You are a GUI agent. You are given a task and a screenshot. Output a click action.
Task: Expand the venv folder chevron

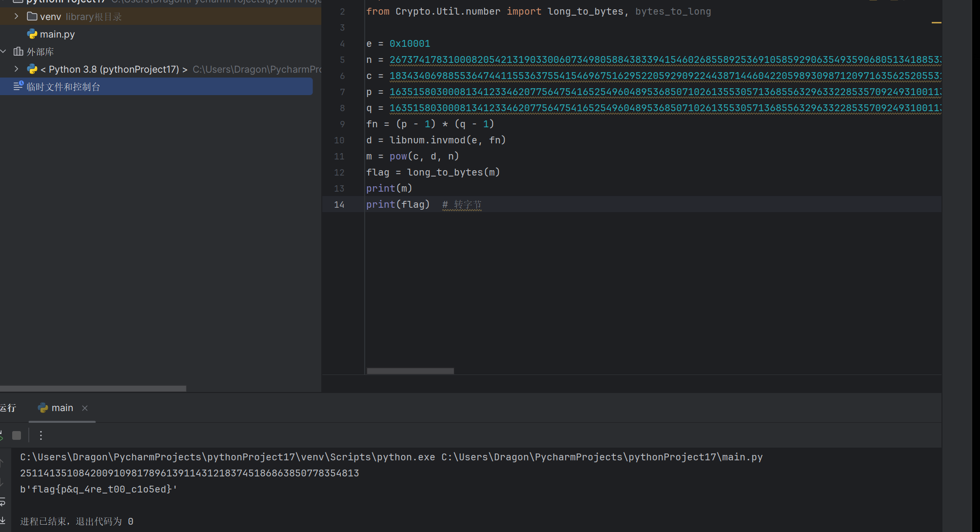16,17
